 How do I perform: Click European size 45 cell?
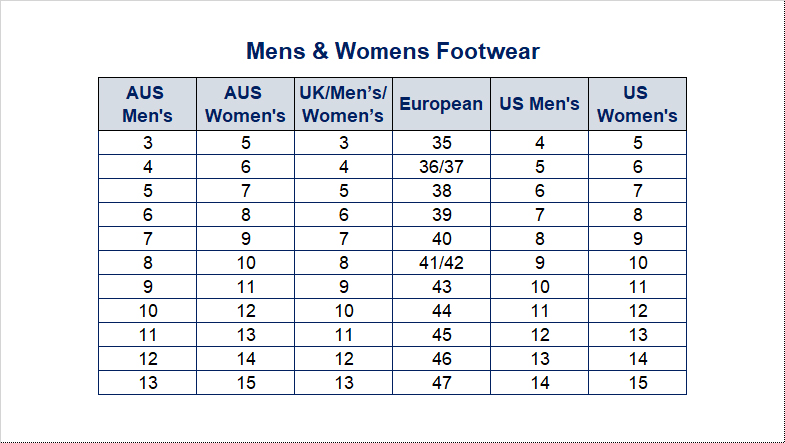click(441, 335)
